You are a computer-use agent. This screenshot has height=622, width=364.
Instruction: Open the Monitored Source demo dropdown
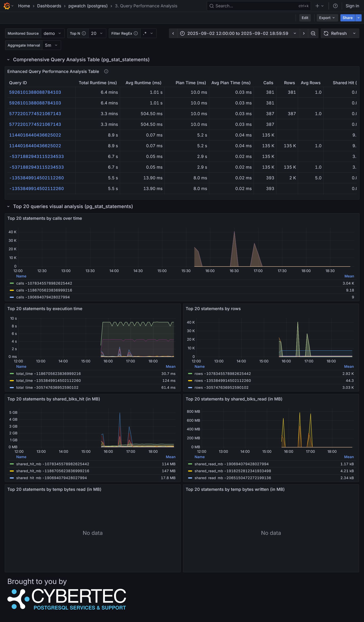(x=52, y=33)
